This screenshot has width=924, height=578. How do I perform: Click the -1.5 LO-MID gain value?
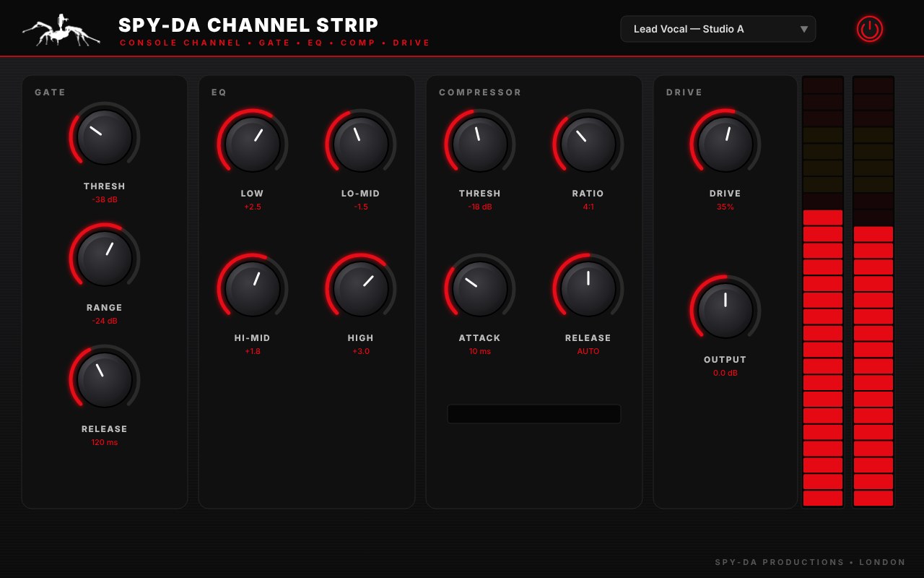361,207
